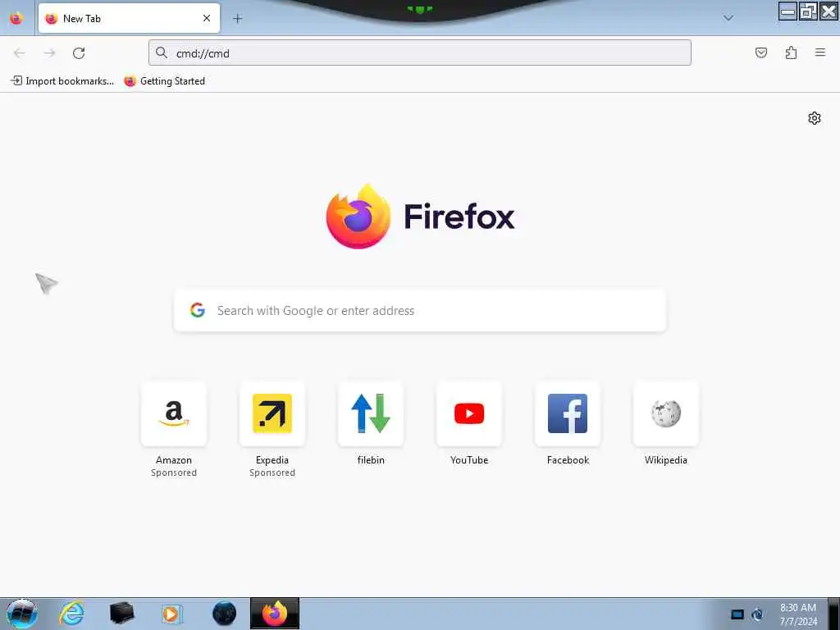Click the address bar containing cmd://cmd
The height and width of the screenshot is (630, 840).
pyautogui.click(x=419, y=52)
